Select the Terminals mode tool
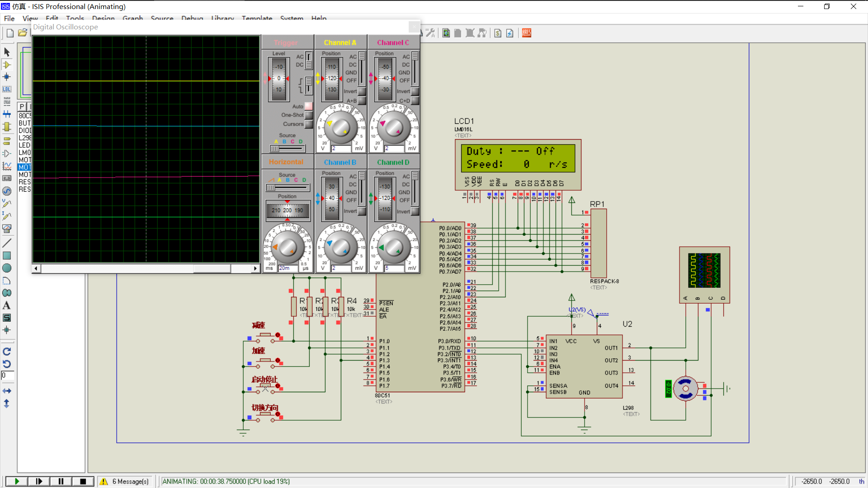Image resolution: width=868 pixels, height=488 pixels. (x=7, y=141)
